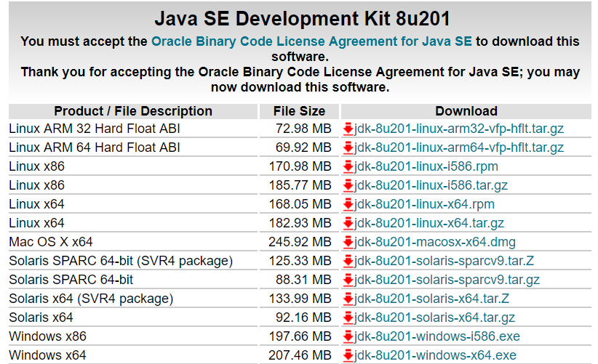The width and height of the screenshot is (598, 364).
Task: Click the 182.93 MB file size cell
Action: click(300, 223)
